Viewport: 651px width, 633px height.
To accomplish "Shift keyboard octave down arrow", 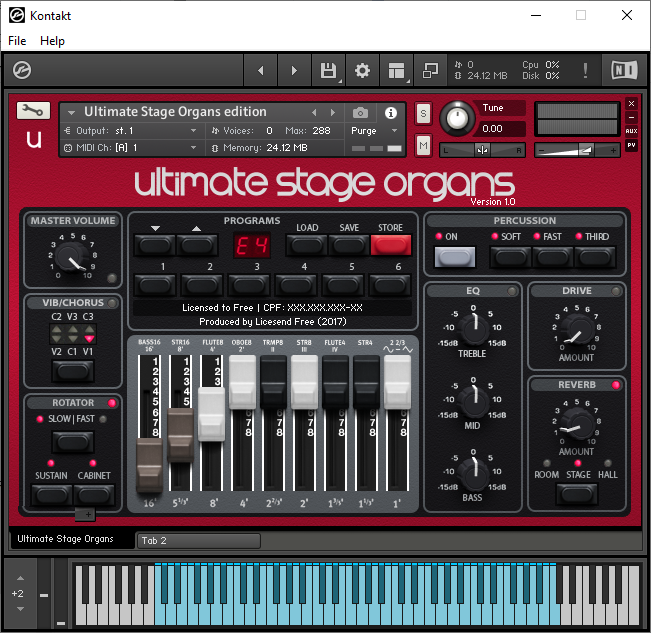I will (20, 609).
